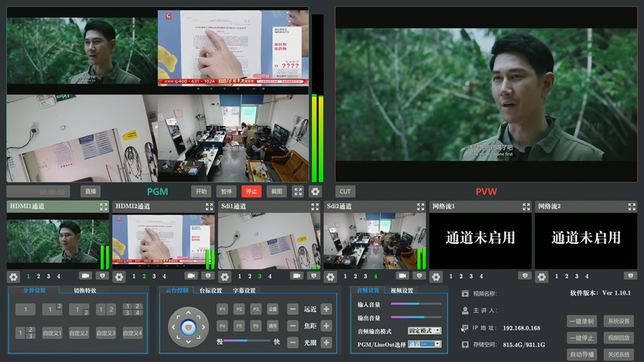Click the 一键录制 button
This screenshot has height=362, width=644.
tap(582, 321)
